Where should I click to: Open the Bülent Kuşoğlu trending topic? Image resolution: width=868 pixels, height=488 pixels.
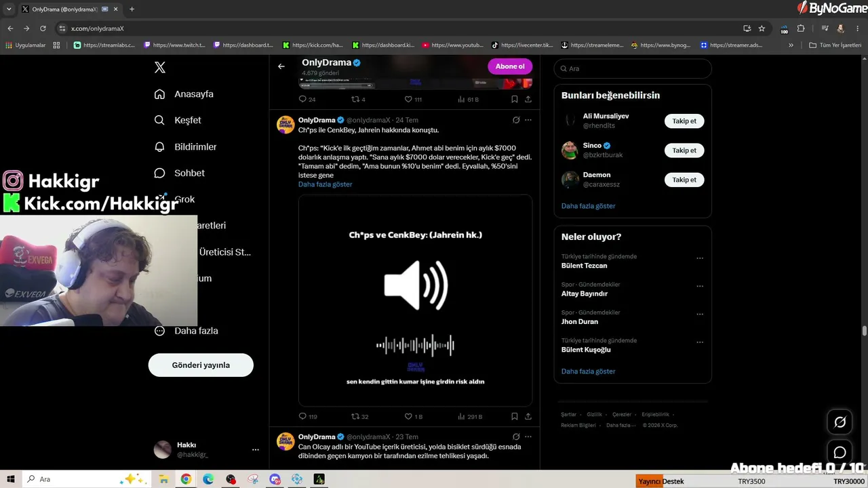[586, 350]
